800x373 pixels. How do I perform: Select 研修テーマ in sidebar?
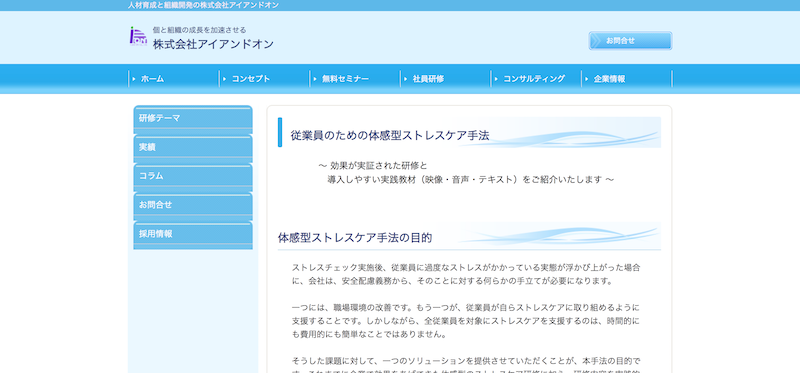[x=193, y=119]
